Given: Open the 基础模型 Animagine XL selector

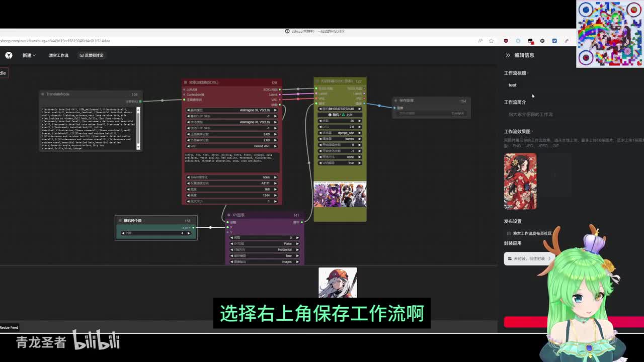Looking at the screenshot, I should pyautogui.click(x=232, y=110).
